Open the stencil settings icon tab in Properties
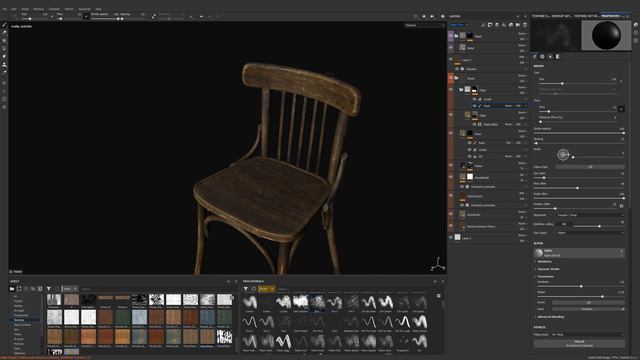Viewport: 640px width, 360px height. pyautogui.click(x=550, y=56)
